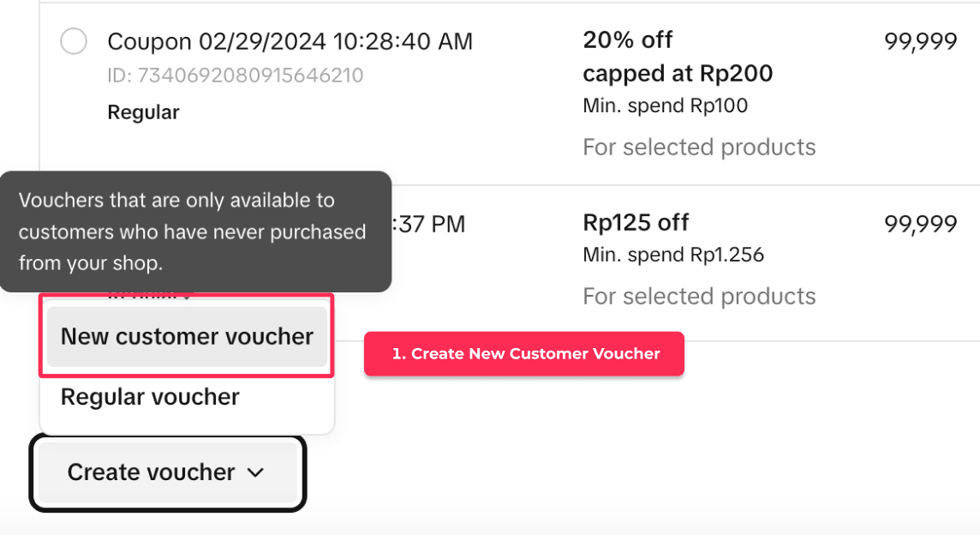
Task: Click the 99,999 quantity in second row
Action: [x=920, y=224]
